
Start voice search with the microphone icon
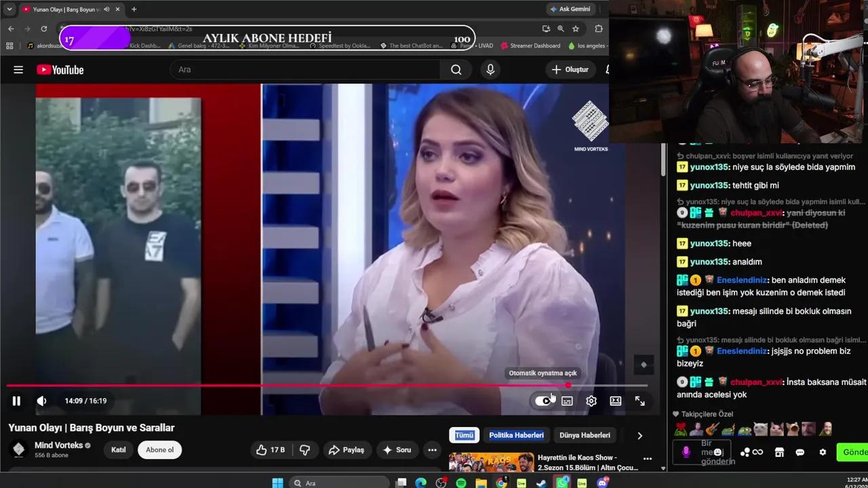(x=490, y=70)
